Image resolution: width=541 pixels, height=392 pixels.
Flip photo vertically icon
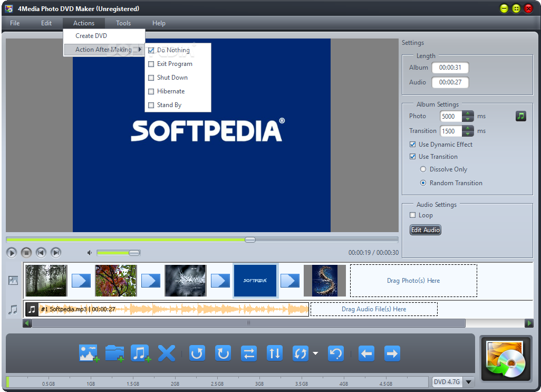coord(275,353)
